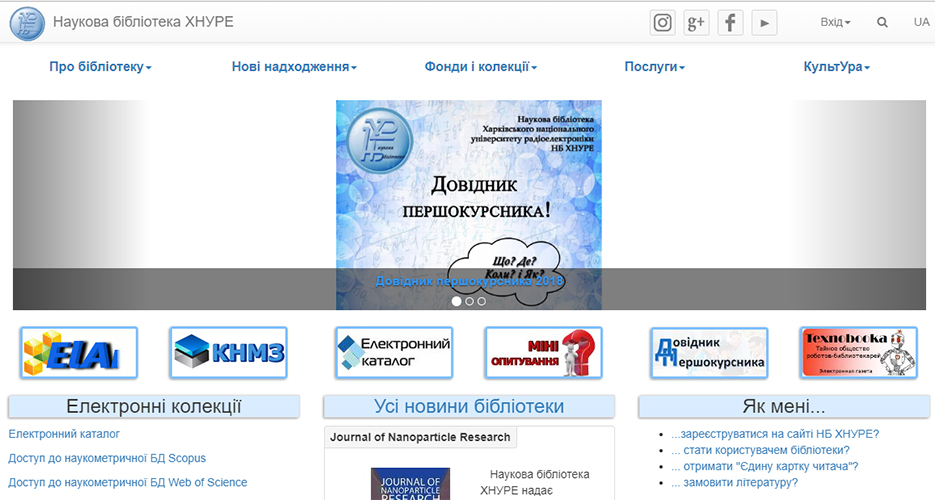Open the Електронний каталог banner icon
This screenshot has height=500, width=935.
(x=394, y=353)
